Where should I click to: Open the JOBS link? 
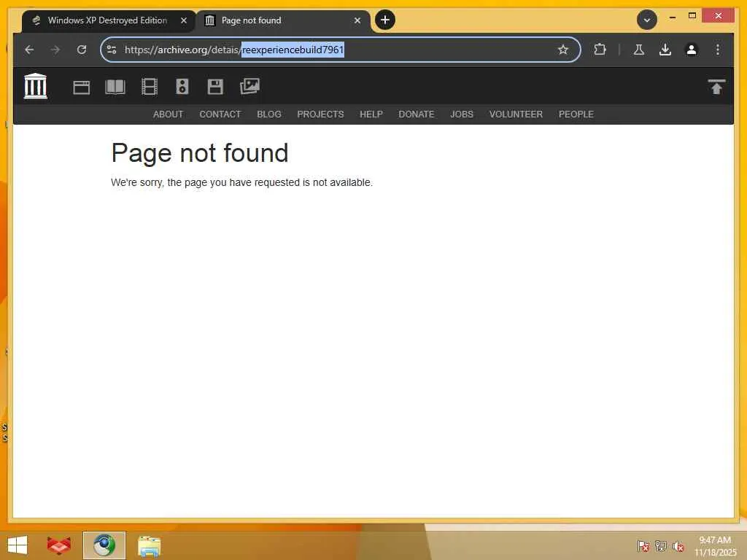click(462, 114)
